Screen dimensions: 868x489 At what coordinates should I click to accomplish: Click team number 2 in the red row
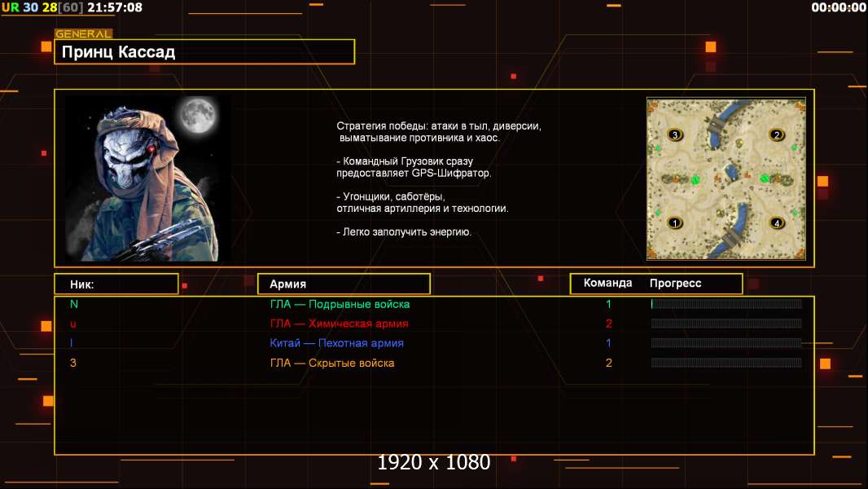pyautogui.click(x=608, y=324)
